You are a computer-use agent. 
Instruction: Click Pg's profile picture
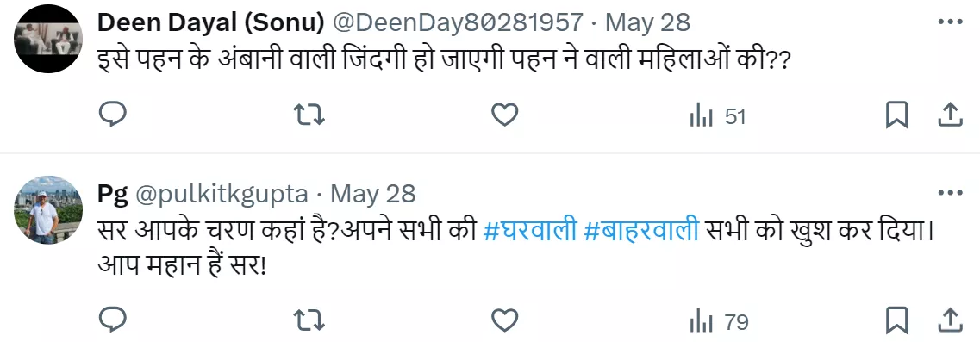point(48,209)
